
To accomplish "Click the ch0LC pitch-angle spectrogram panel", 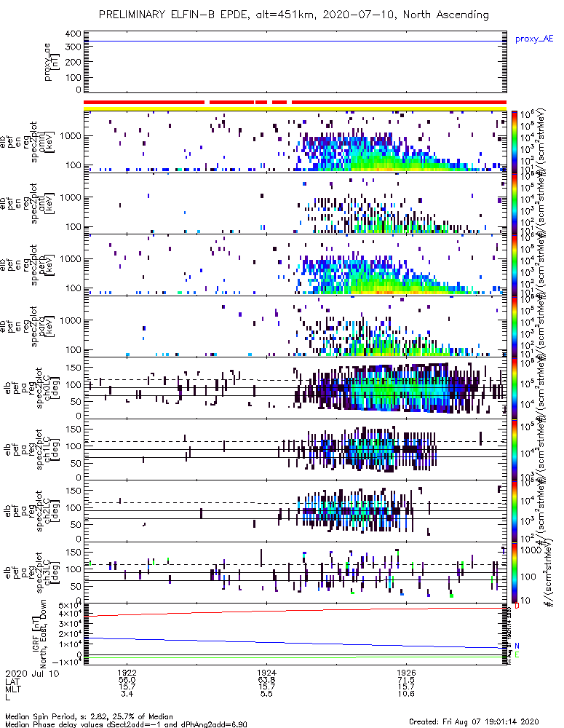I will coord(295,388).
